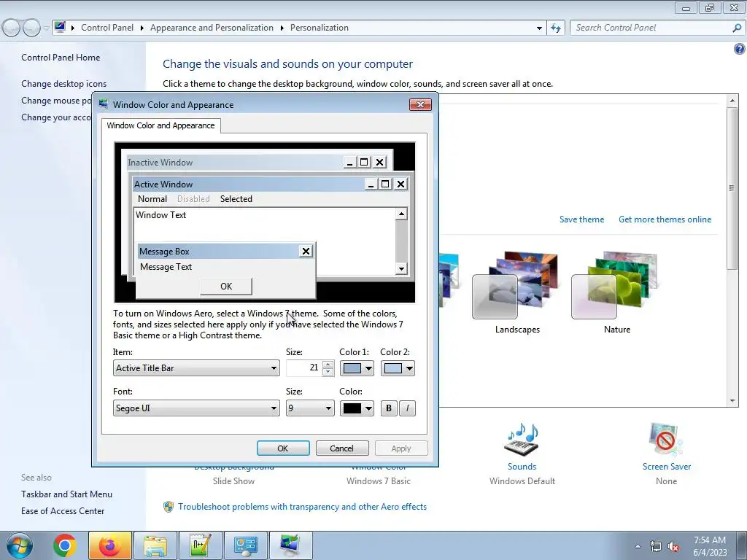Click the refresh button beside address bar
Image resolution: width=747 pixels, height=560 pixels.
pyautogui.click(x=555, y=28)
